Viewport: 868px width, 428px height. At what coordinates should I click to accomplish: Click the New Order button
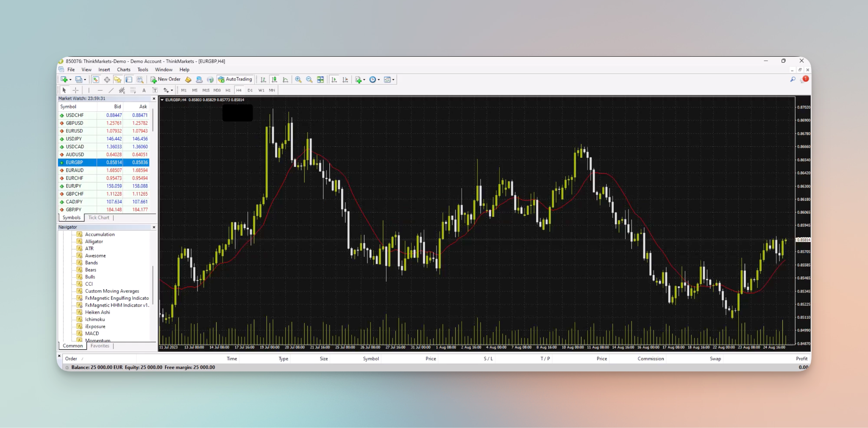[x=166, y=80]
